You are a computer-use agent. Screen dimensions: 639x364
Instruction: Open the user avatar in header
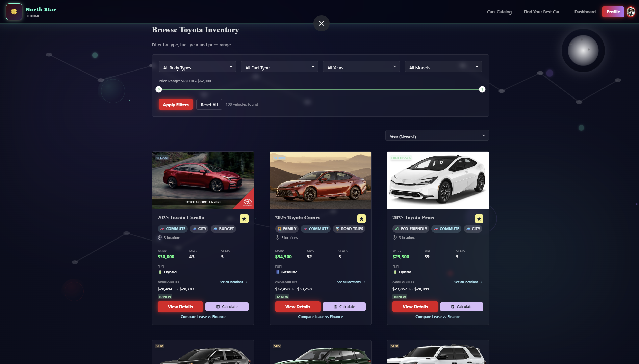coord(631,12)
